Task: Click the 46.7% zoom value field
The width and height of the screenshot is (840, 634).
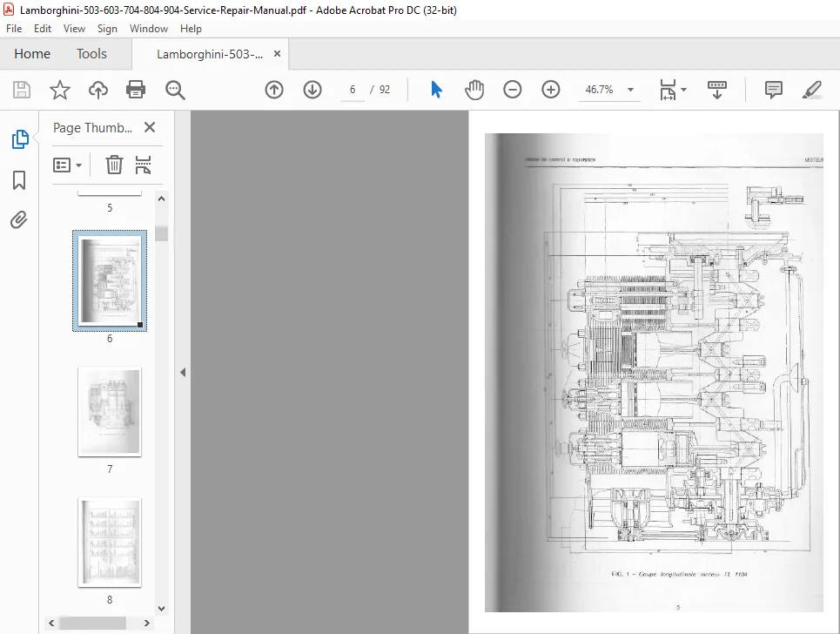Action: point(599,90)
